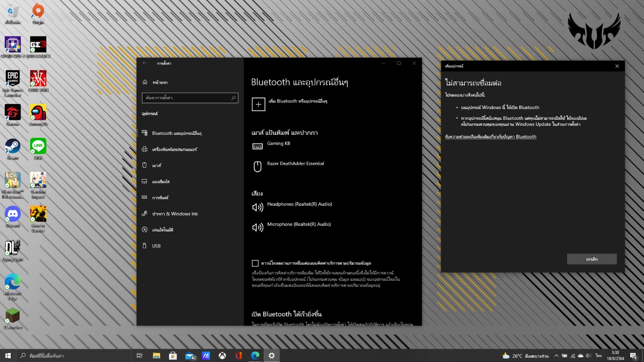The image size is (644, 362).
Task: Open Xbox app from taskbar
Action: 222,356
